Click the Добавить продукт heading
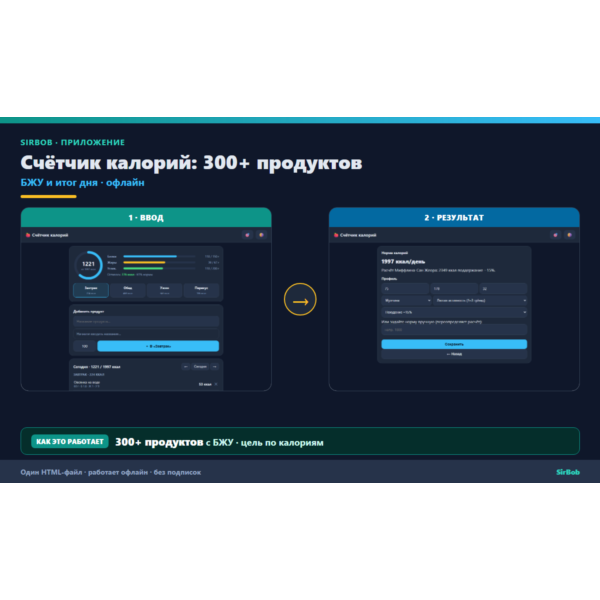This screenshot has width=600, height=600. pos(89,311)
